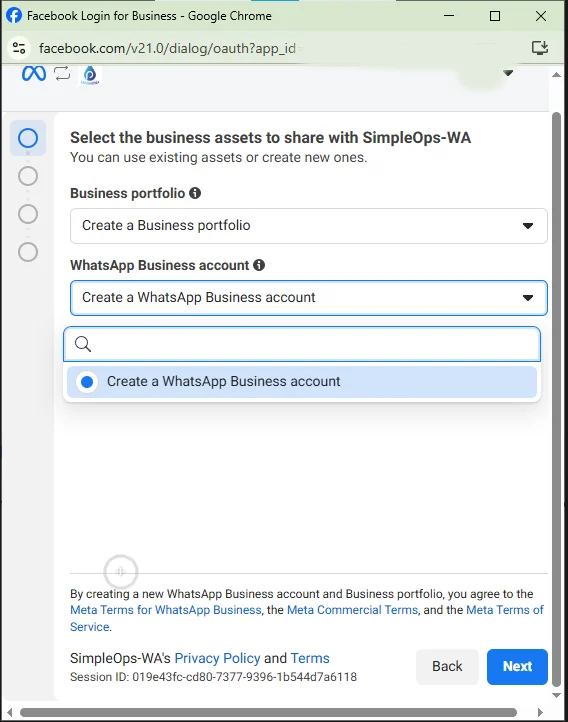Open site information icon in address bar
The image size is (568, 722).
point(19,48)
